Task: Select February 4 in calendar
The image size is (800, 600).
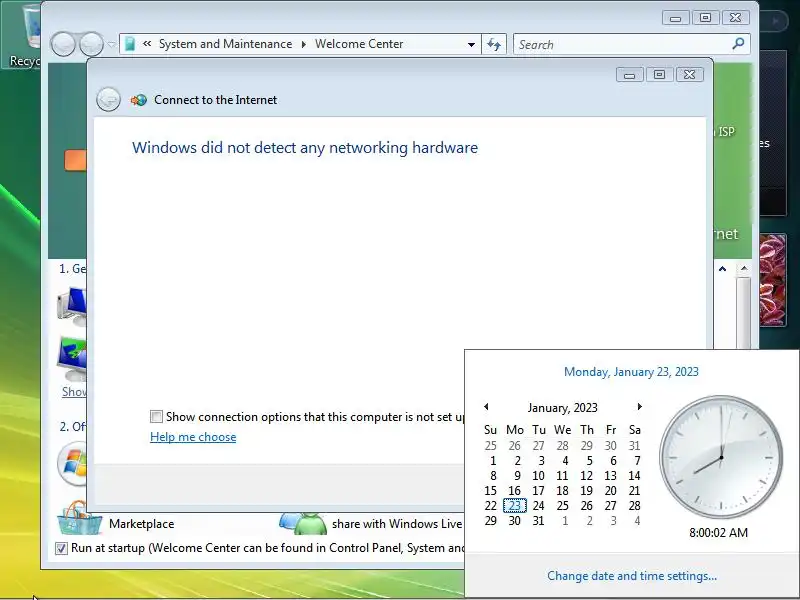Action: [x=637, y=520]
